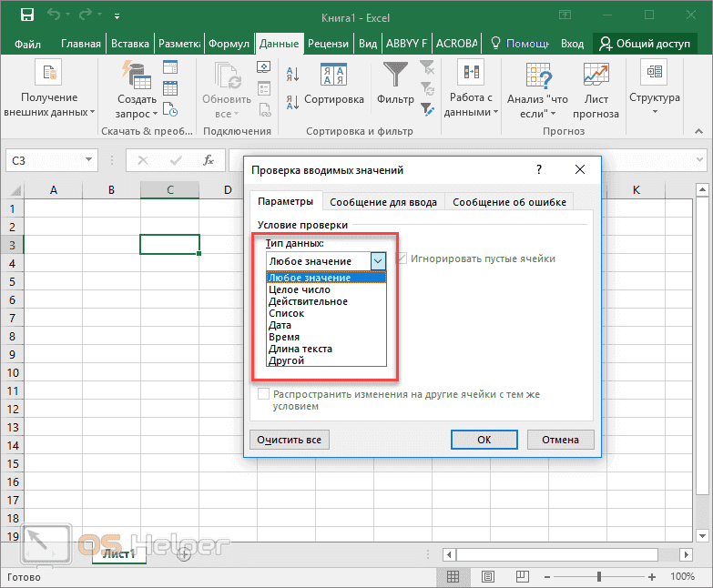Click the zoom slider in status bar
Viewport: 713px width, 588px height.
coord(599,577)
